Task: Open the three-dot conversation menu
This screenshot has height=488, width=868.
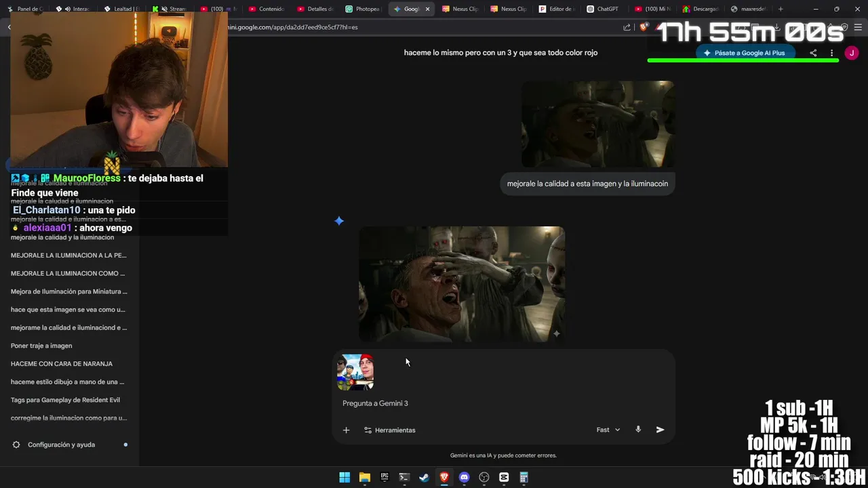Action: [831, 53]
